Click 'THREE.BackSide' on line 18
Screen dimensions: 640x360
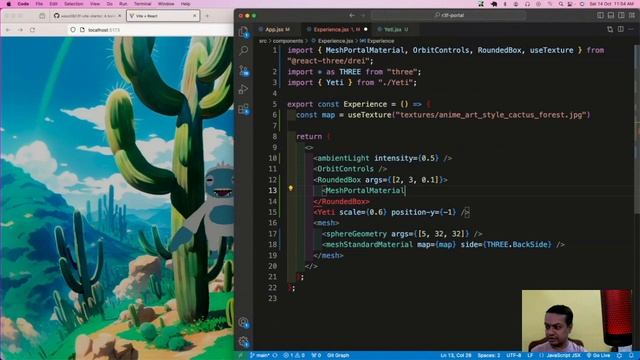(x=518, y=244)
